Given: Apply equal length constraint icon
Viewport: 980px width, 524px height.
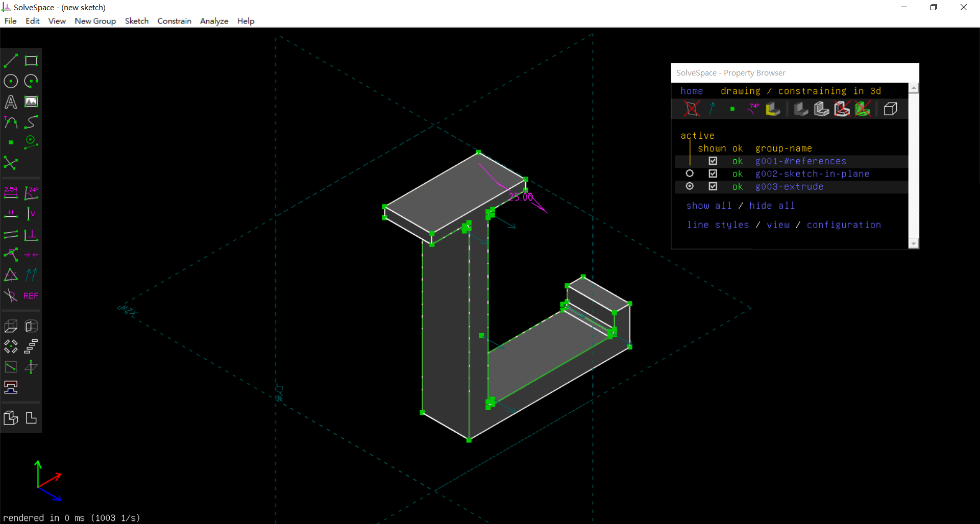Looking at the screenshot, I should tap(11, 275).
